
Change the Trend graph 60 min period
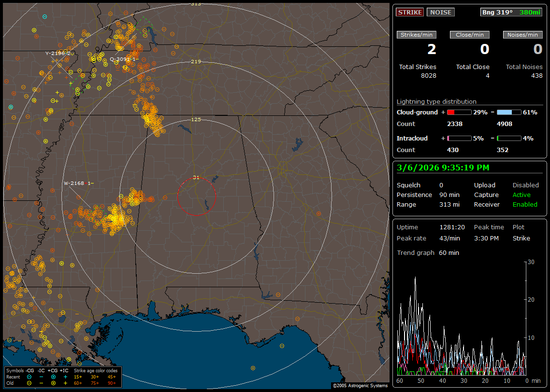pos(449,252)
